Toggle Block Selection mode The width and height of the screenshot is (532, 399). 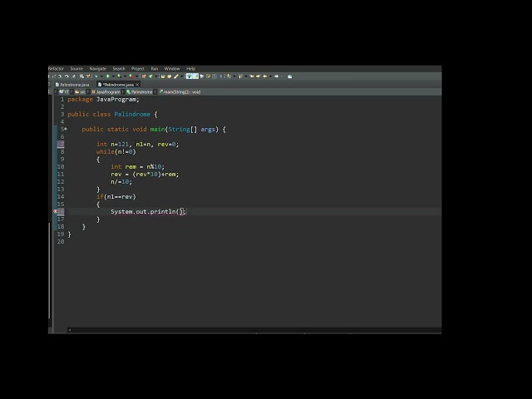pos(214,76)
